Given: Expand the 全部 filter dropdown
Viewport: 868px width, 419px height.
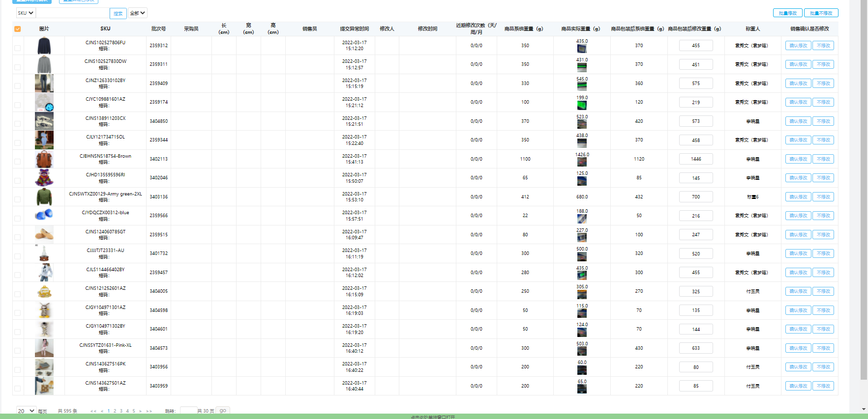Looking at the screenshot, I should click(x=137, y=13).
